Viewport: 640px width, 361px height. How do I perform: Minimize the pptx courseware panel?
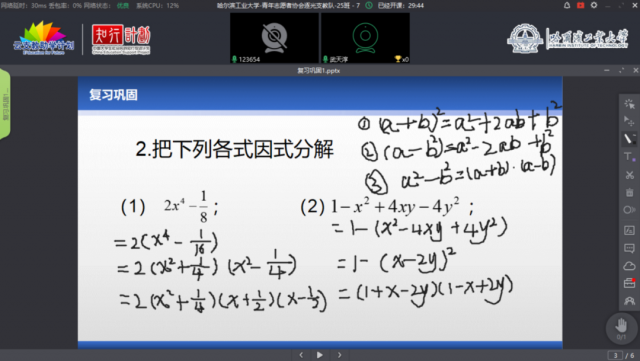(x=607, y=70)
